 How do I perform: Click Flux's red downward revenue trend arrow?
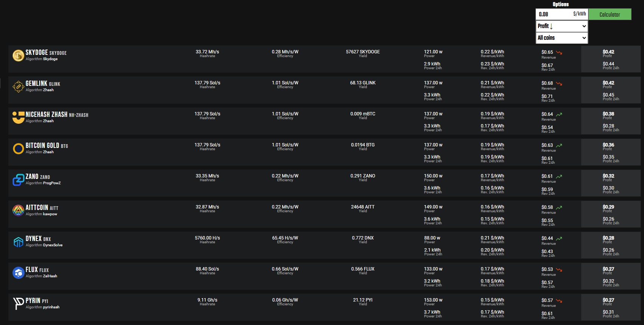559,270
